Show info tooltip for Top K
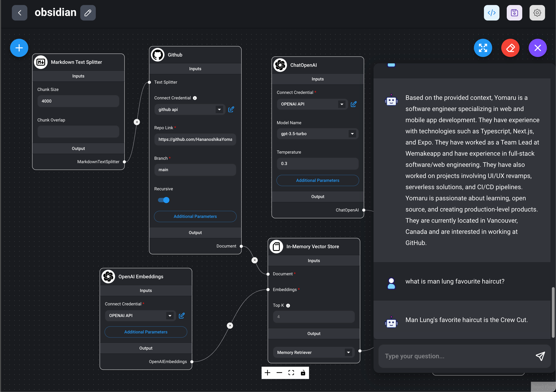The image size is (556, 392). pyautogui.click(x=288, y=306)
